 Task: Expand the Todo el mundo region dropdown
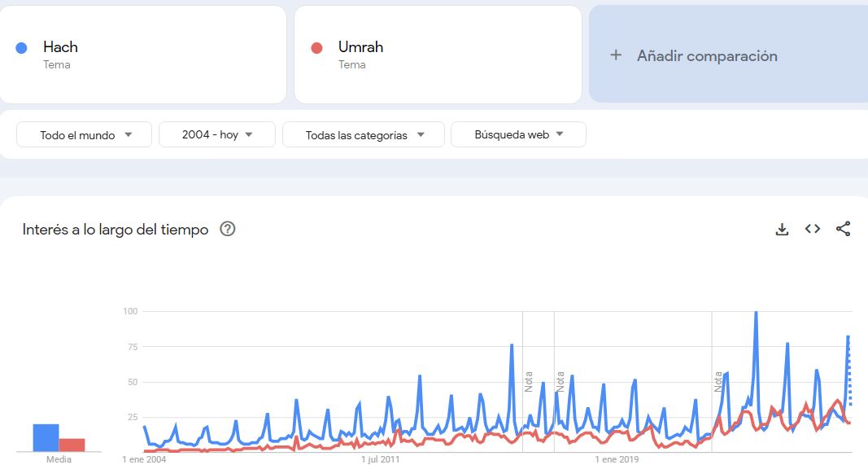(x=84, y=134)
